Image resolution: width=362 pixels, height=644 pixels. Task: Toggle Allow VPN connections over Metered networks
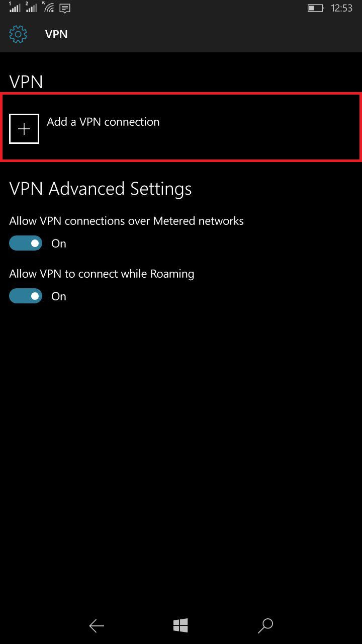click(x=26, y=244)
